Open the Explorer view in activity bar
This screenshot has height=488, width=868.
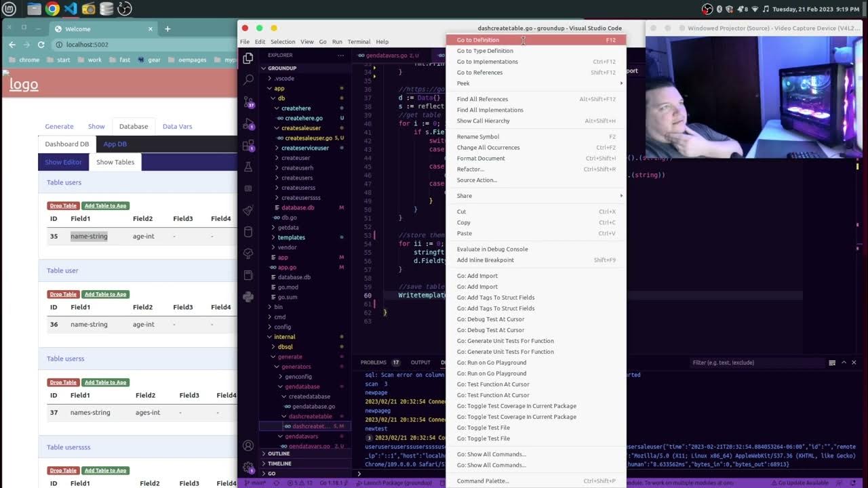pyautogui.click(x=248, y=58)
